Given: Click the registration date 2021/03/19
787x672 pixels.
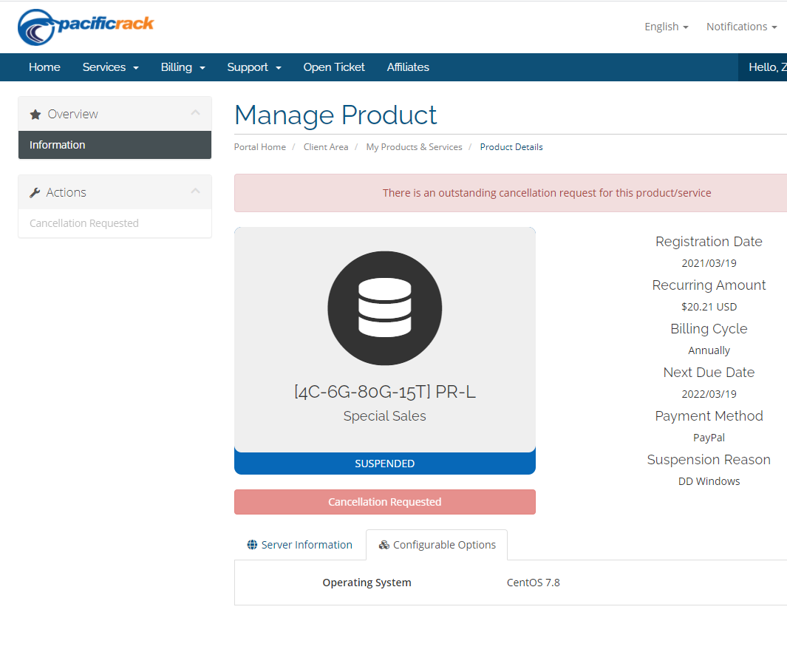Looking at the screenshot, I should pyautogui.click(x=709, y=263).
